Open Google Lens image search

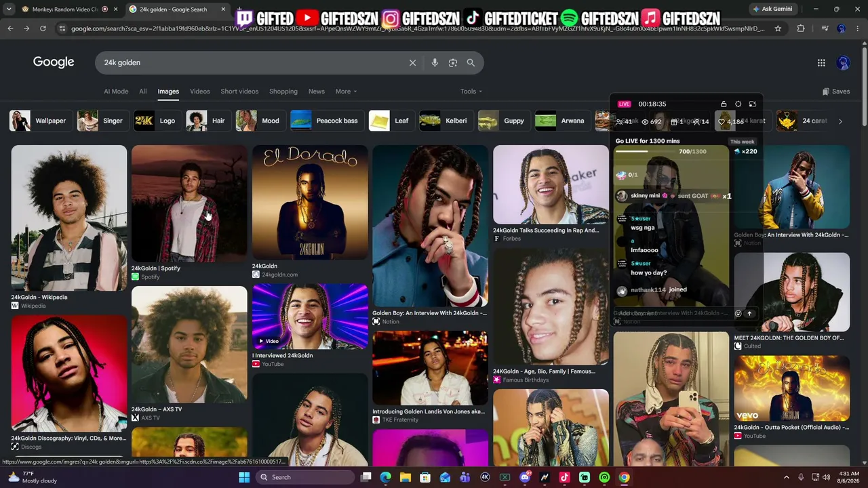point(453,62)
